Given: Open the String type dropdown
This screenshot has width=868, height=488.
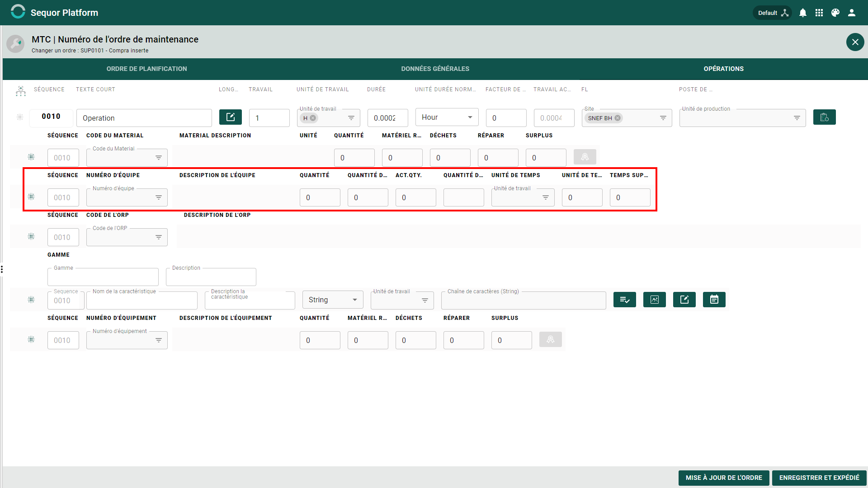Looking at the screenshot, I should tap(333, 300).
